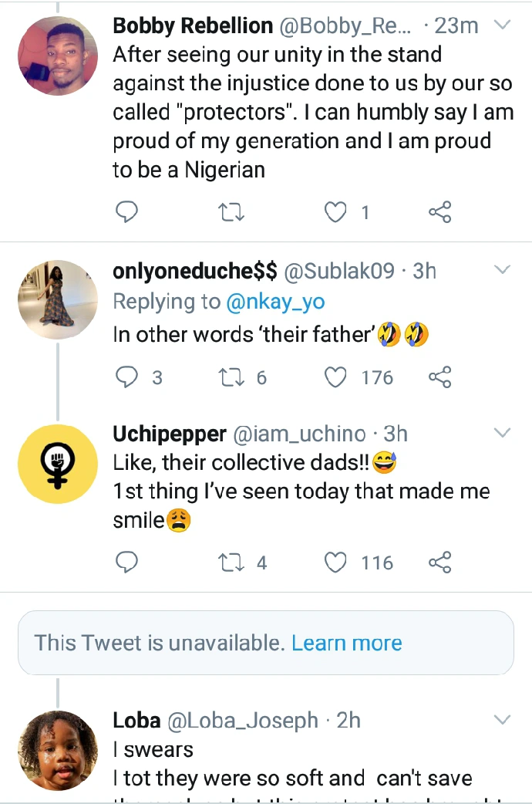Reply to onlyoneduche$$ tweet

point(126,377)
